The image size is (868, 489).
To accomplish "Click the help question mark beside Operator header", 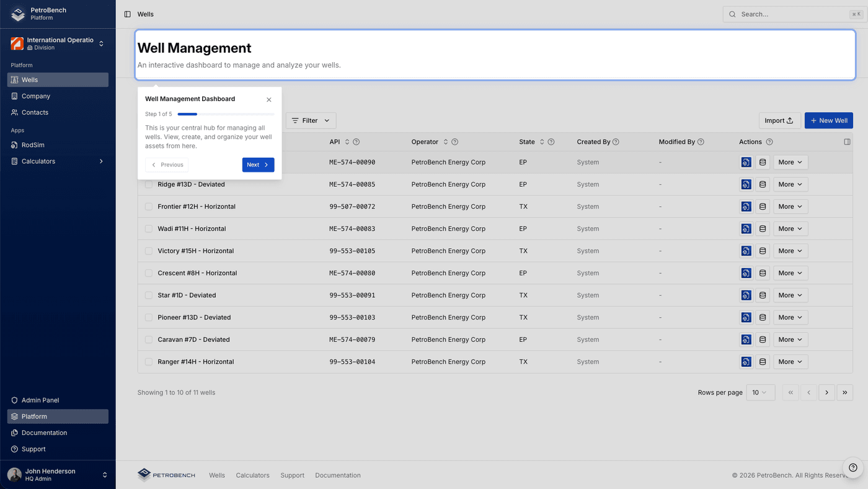I will click(x=454, y=141).
